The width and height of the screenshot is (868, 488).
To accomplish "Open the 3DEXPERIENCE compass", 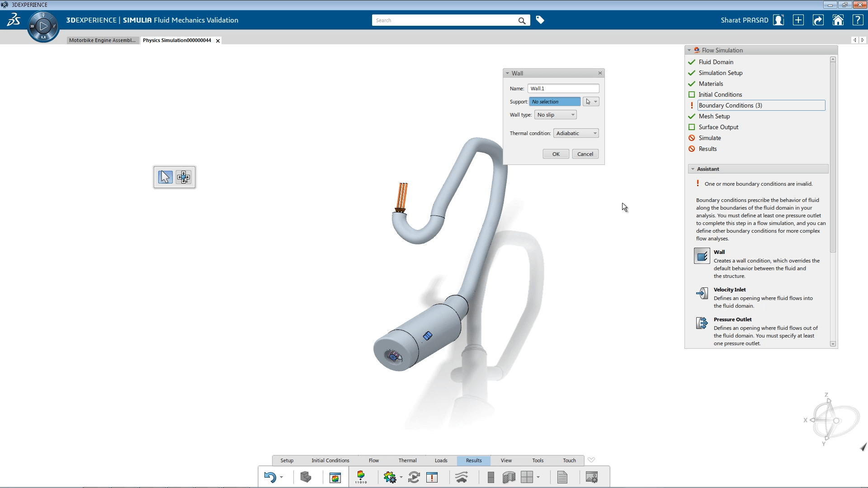I will [x=43, y=26].
